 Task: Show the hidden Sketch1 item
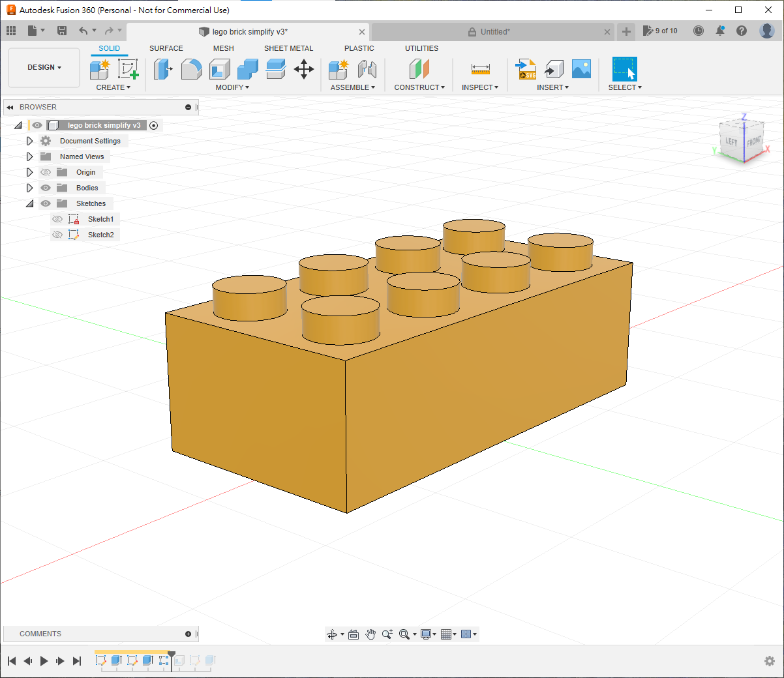[x=57, y=219]
